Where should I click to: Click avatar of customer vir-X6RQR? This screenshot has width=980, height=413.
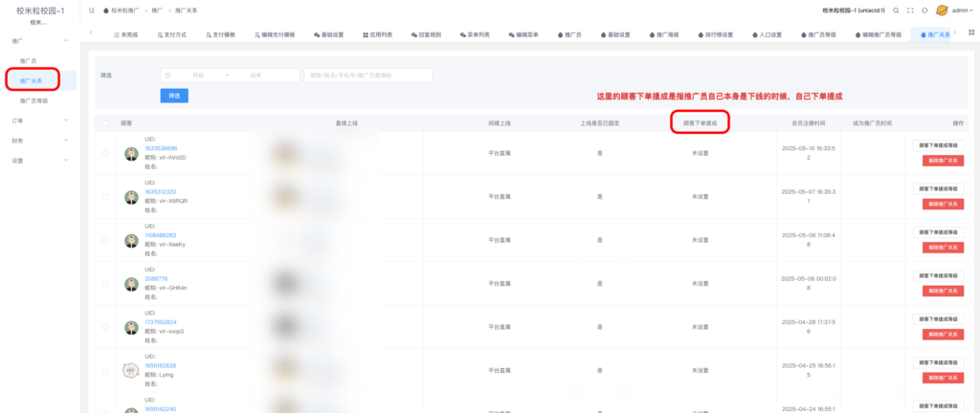[130, 197]
